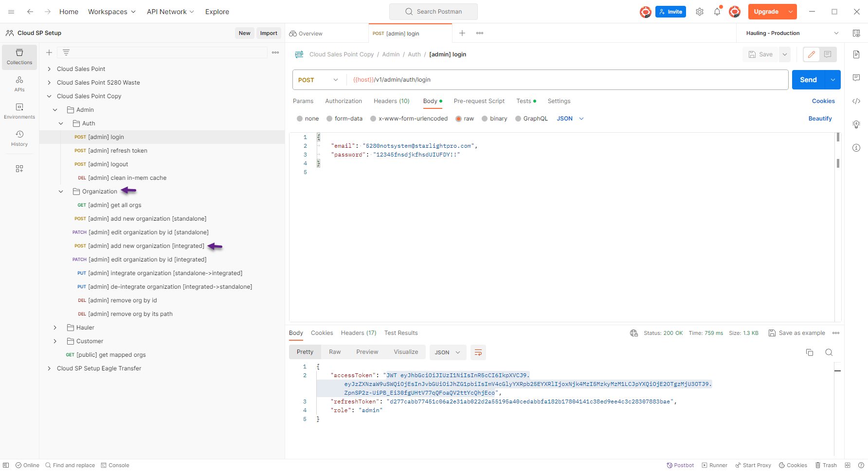Open the POST method dropdown

point(318,80)
